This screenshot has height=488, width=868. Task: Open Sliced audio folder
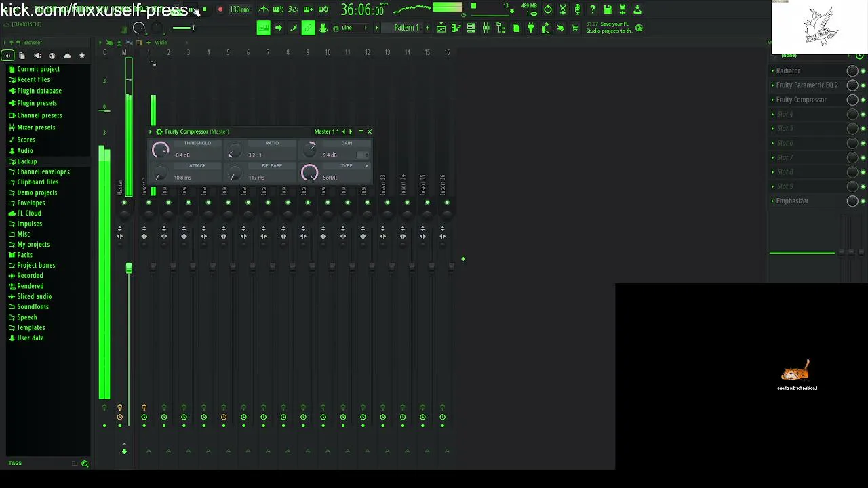[34, 296]
